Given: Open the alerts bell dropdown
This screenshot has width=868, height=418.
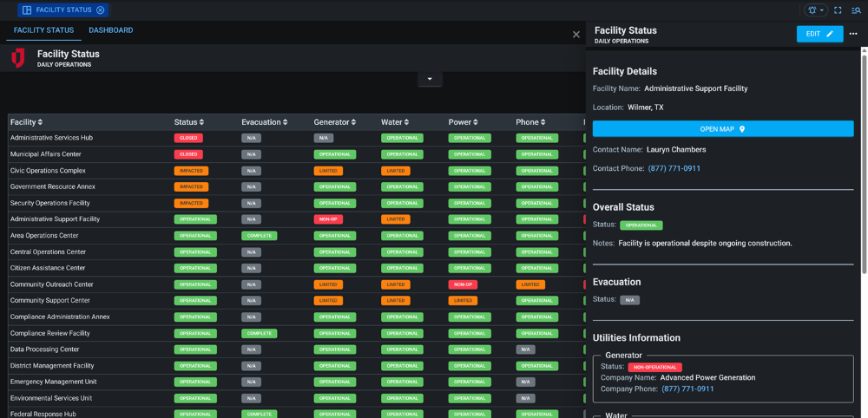Looking at the screenshot, I should tap(816, 10).
